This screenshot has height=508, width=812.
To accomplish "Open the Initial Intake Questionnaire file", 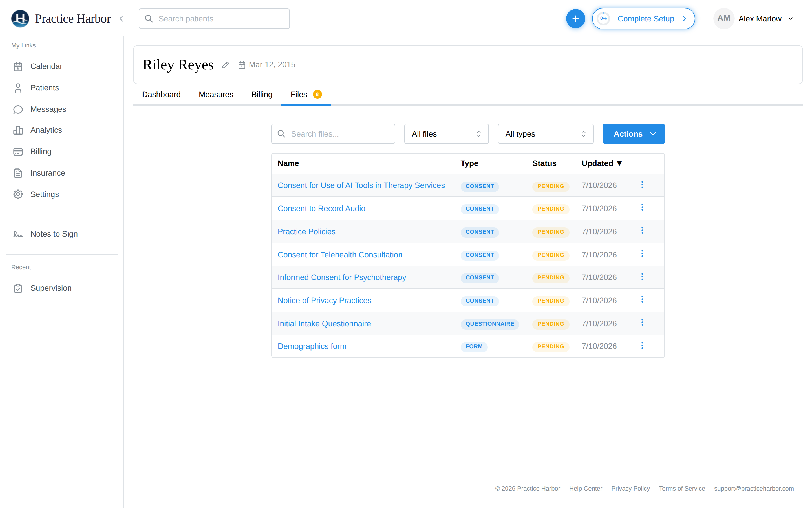I will (324, 323).
